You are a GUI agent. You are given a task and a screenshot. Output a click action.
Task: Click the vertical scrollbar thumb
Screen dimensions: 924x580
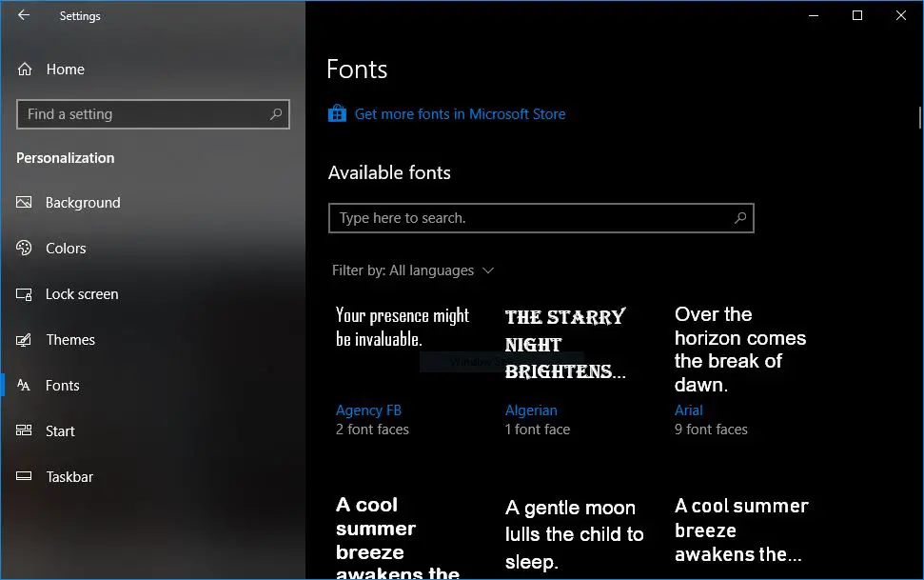919,117
